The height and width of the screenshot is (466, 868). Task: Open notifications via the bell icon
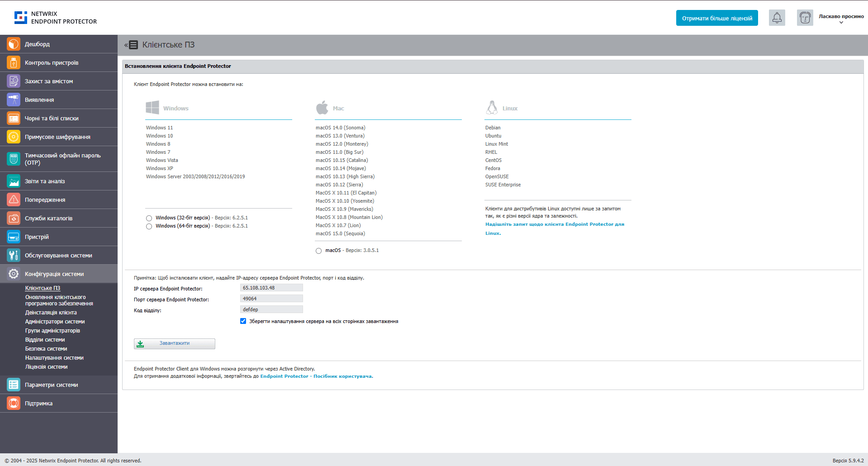(x=777, y=18)
